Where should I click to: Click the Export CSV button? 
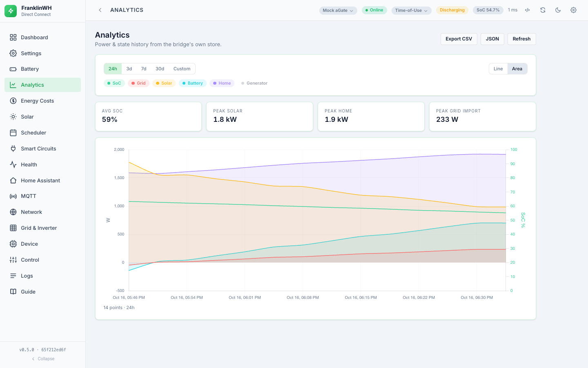pyautogui.click(x=459, y=39)
